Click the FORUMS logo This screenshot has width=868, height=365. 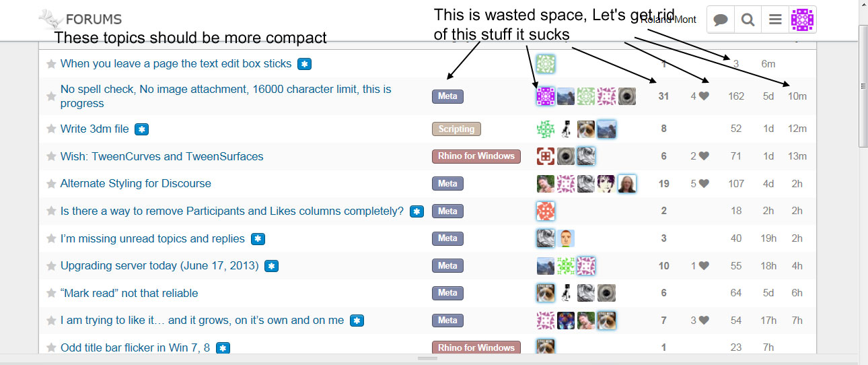(x=80, y=19)
